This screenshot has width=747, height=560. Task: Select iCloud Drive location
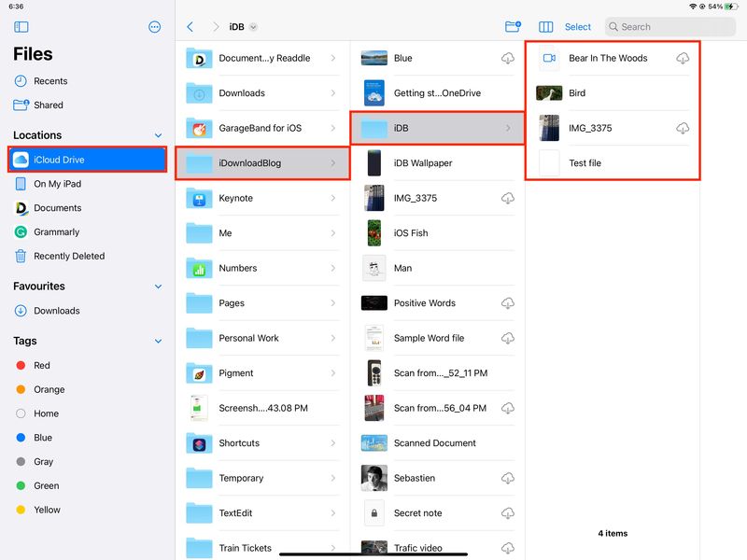pyautogui.click(x=88, y=160)
